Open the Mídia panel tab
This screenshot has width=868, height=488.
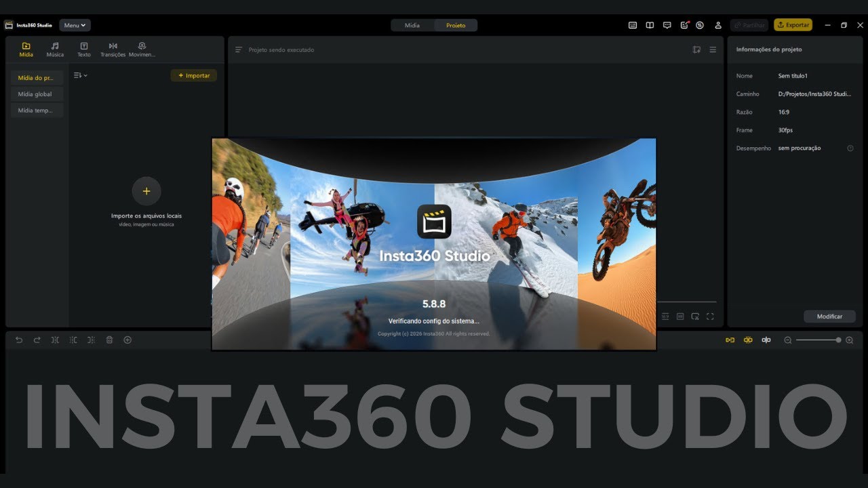point(26,49)
